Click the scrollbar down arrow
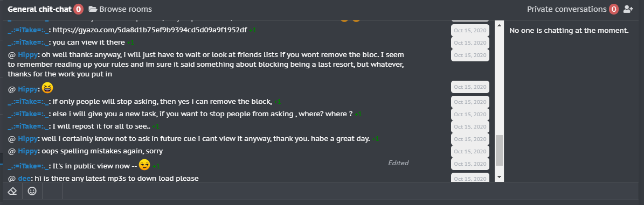 click(x=500, y=176)
